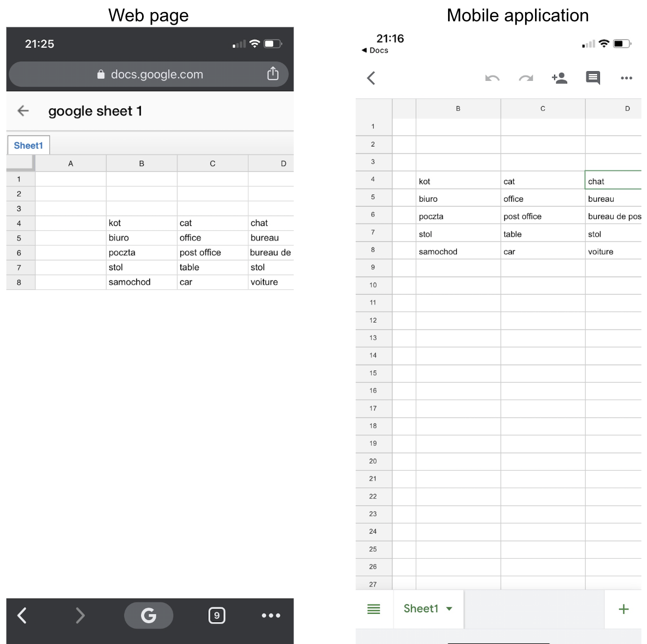The image size is (647, 644).
Task: Open comments icon in mobile app toolbar
Action: pos(593,78)
